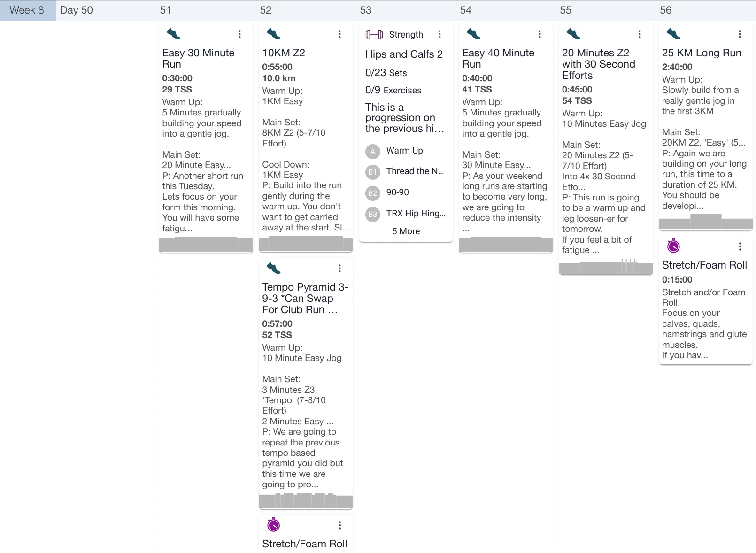756x553 pixels.
Task: Click shoe icon on Tempo Pyramid workout
Action: (273, 268)
